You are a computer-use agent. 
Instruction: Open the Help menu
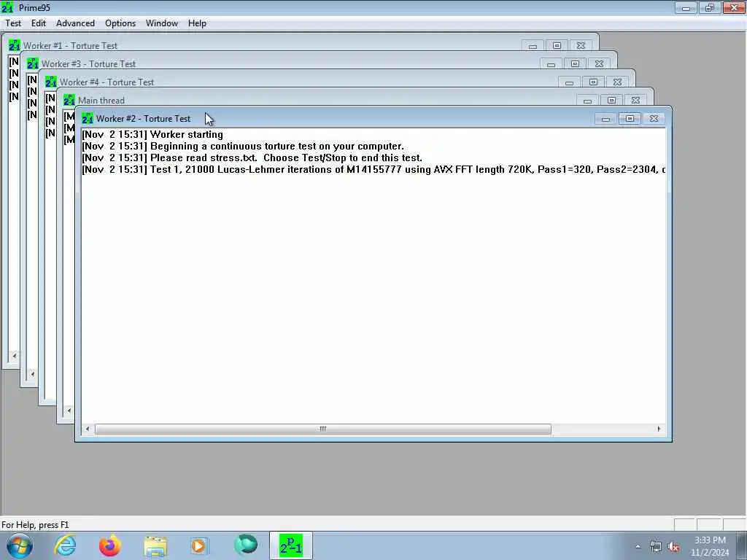(x=197, y=23)
